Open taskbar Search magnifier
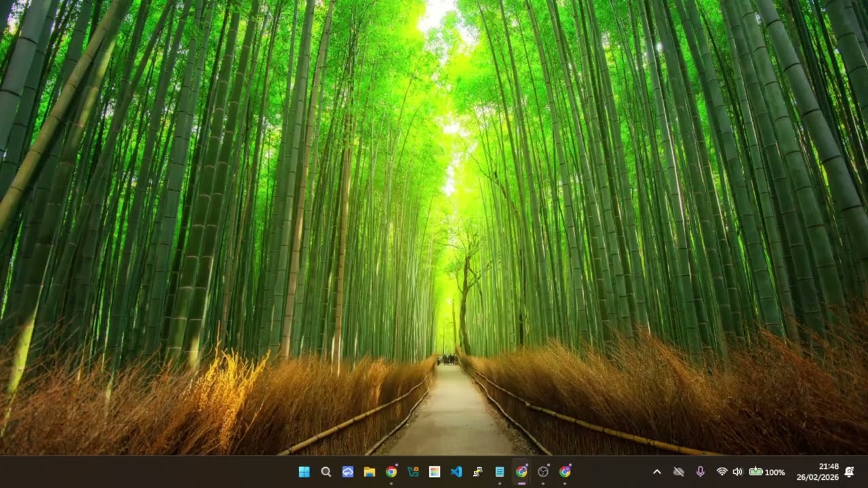The height and width of the screenshot is (488, 868). [326, 472]
